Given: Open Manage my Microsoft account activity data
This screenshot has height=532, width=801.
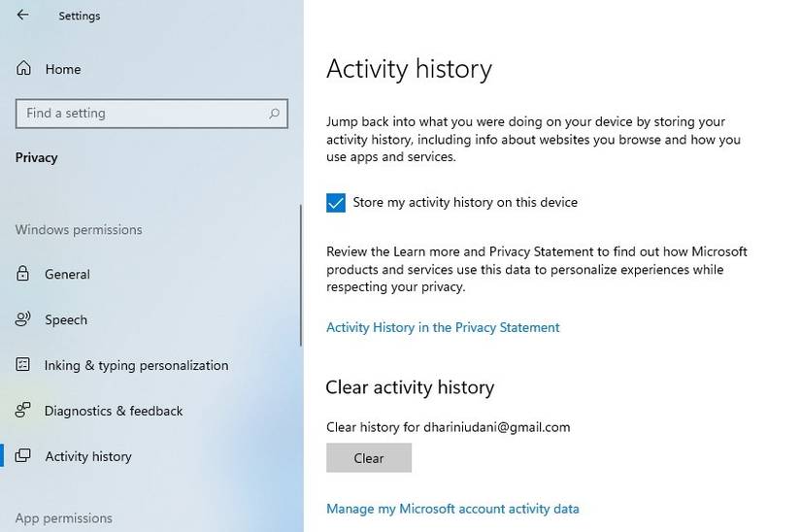Looking at the screenshot, I should click(452, 508).
